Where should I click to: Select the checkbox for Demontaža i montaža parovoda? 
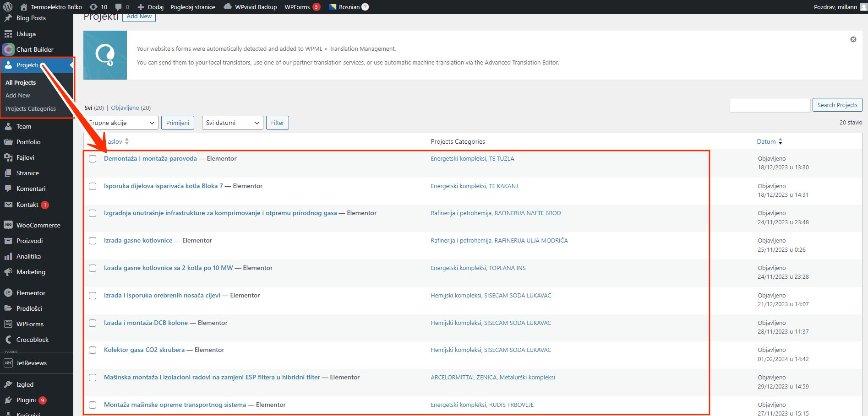pyautogui.click(x=93, y=159)
